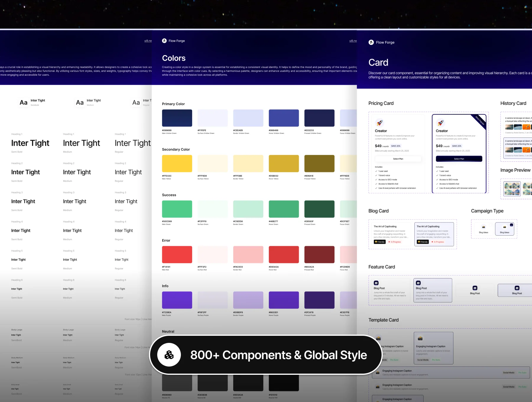Open the ui8.net link on the Colors page
Screen dimensions: 532x402
(353, 41)
